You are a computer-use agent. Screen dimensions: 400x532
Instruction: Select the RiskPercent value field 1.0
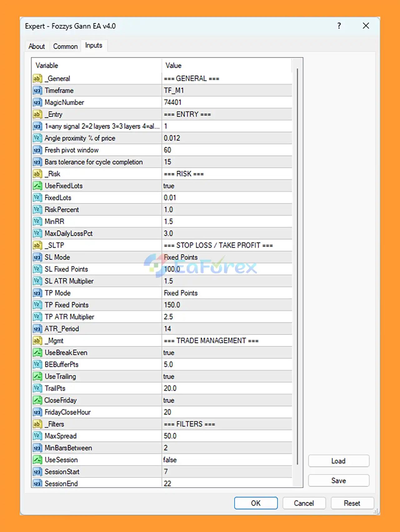(x=227, y=210)
